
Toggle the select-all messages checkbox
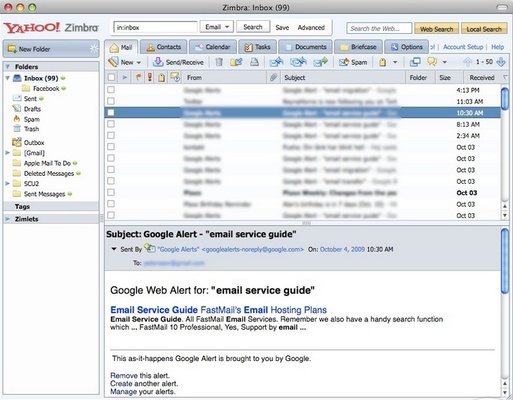click(x=111, y=77)
